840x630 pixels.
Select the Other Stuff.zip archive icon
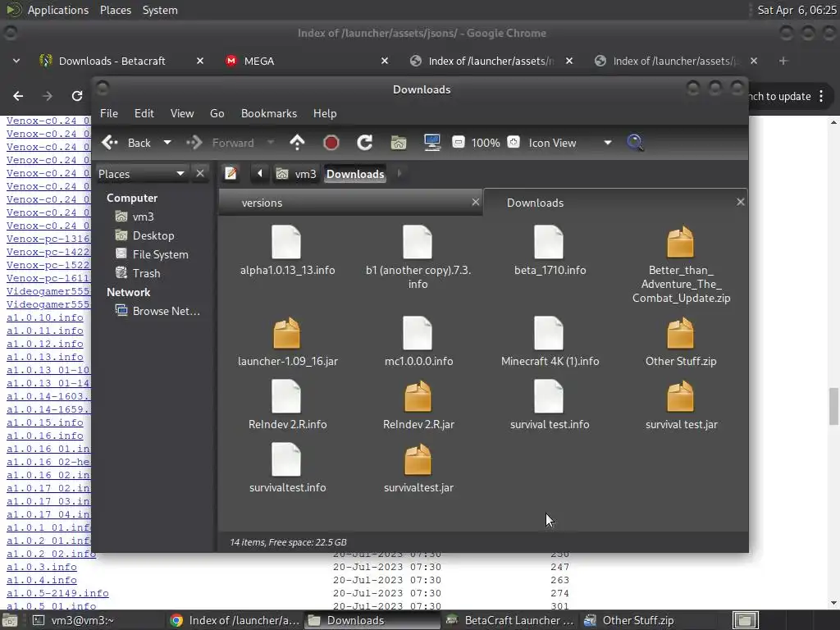coord(680,333)
